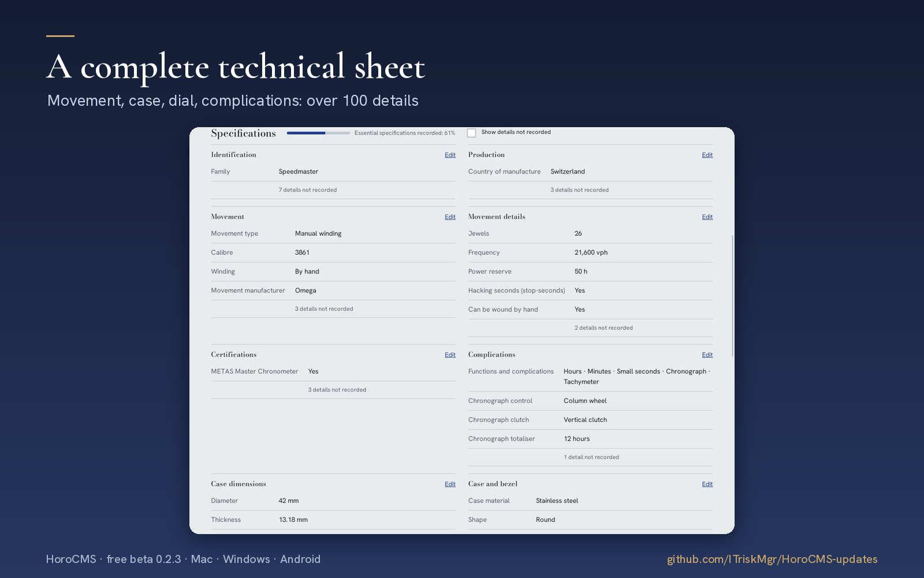Screen dimensions: 924x578
Task: Select Case material value 'Stainless steel'
Action: click(557, 501)
